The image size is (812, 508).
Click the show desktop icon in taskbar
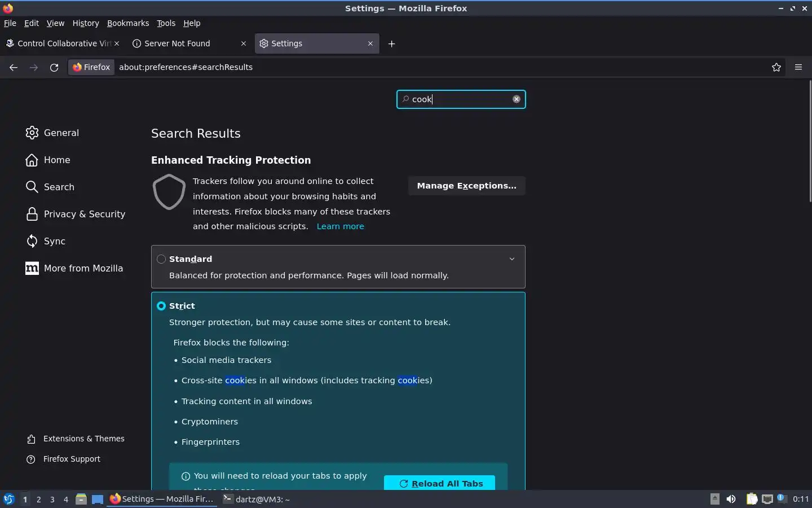[x=98, y=499]
